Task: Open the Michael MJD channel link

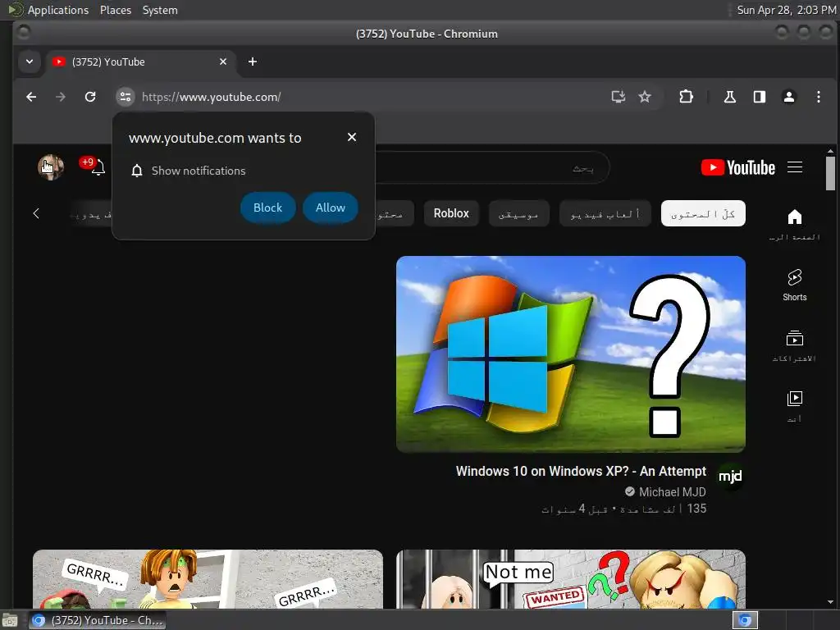Action: coord(673,492)
